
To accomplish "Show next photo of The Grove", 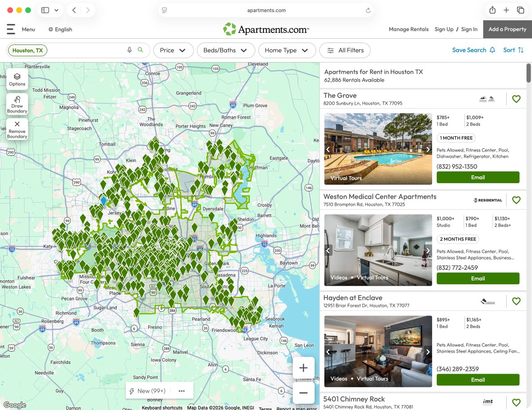I will pyautogui.click(x=428, y=150).
